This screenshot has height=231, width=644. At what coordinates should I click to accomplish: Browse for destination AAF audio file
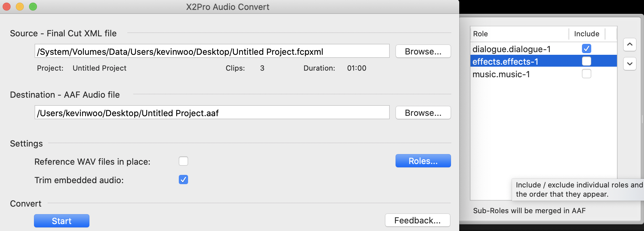[423, 113]
